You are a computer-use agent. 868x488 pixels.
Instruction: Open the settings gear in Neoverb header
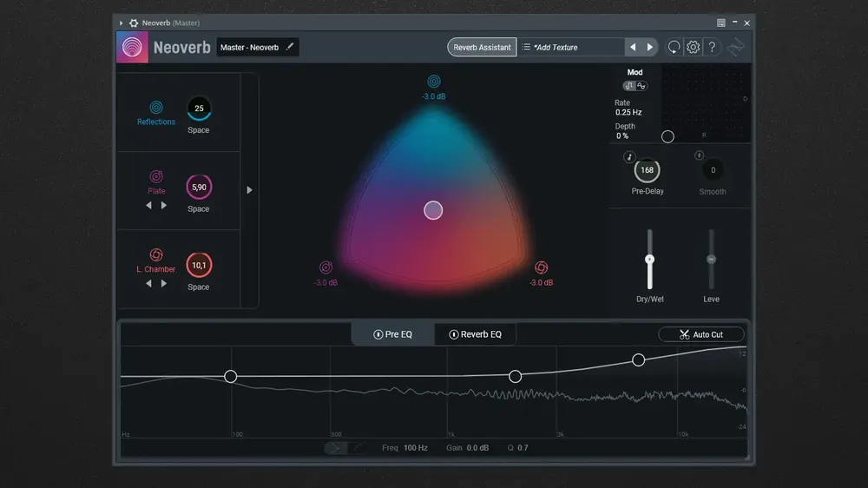click(693, 47)
